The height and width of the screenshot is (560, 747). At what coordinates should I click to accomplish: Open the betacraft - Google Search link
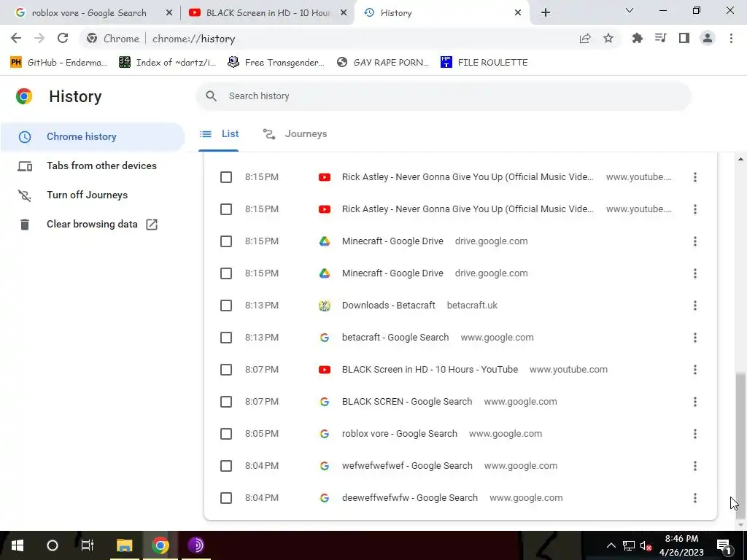[x=395, y=338]
